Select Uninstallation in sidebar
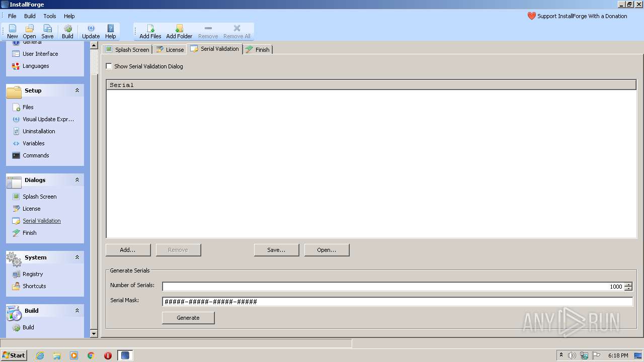Screen dimensions: 644x362 39,131
